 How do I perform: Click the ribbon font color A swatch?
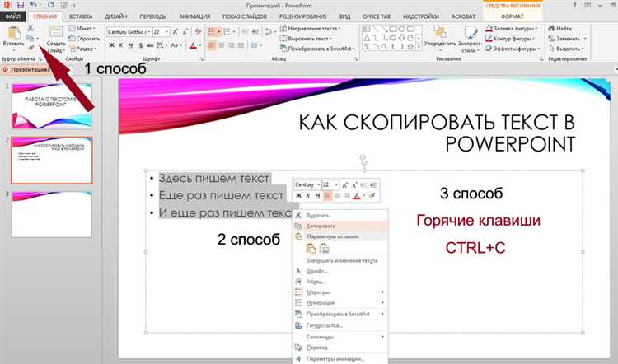click(193, 45)
